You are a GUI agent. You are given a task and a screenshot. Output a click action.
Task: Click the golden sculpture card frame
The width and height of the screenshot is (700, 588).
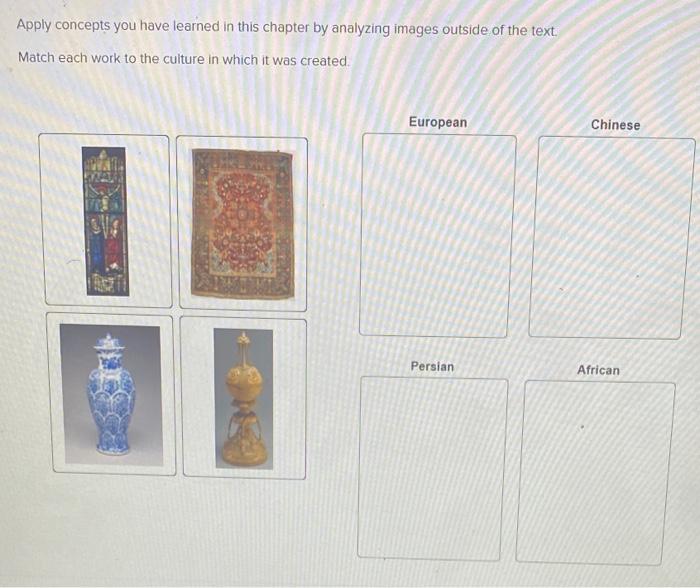[244, 398]
